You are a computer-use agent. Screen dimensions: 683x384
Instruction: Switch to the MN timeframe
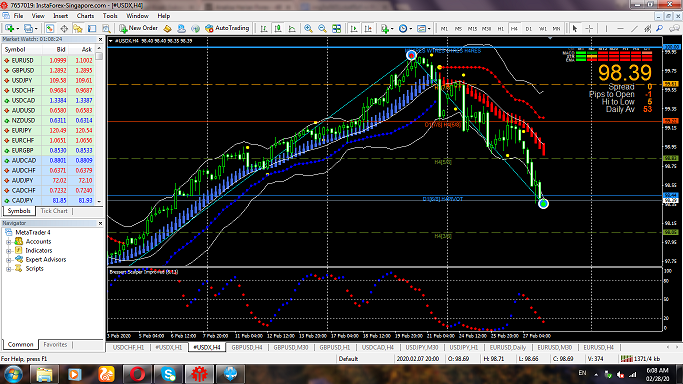click(556, 28)
